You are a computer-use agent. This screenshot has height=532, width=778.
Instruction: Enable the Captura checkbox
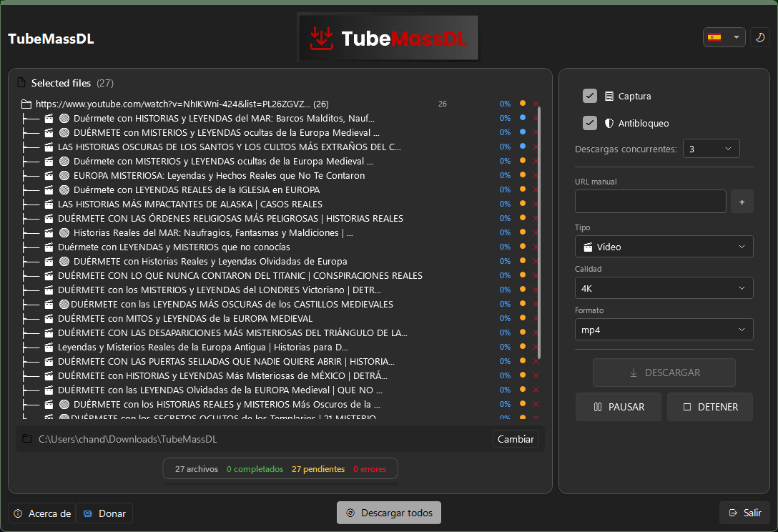[x=589, y=96]
